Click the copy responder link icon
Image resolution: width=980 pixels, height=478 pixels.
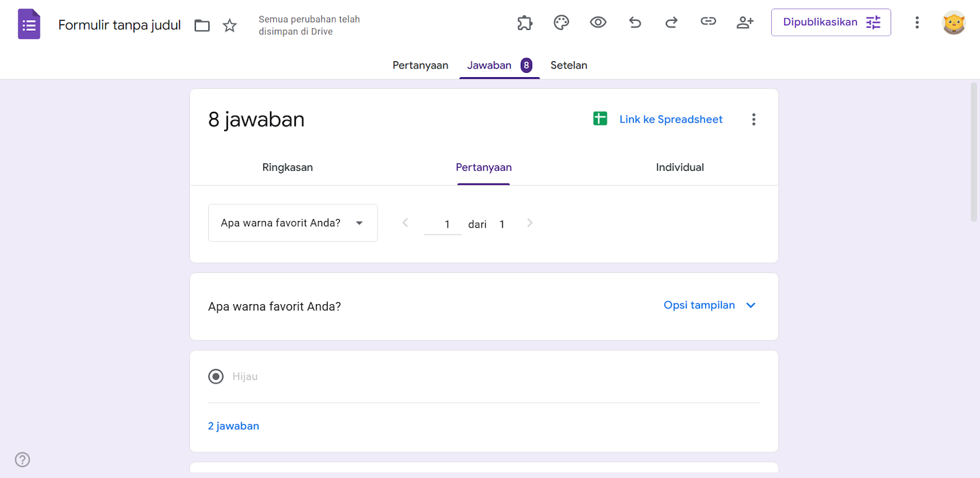[x=708, y=21]
